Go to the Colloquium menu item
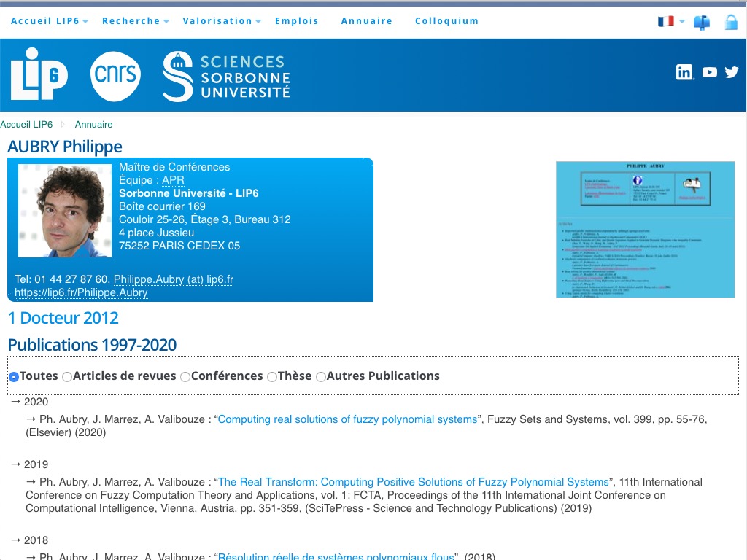The height and width of the screenshot is (560, 747). tap(446, 21)
